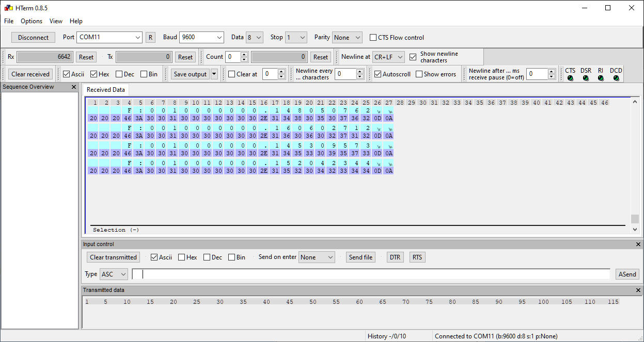644x342 pixels.
Task: Click the History status bar entry
Action: (x=387, y=336)
